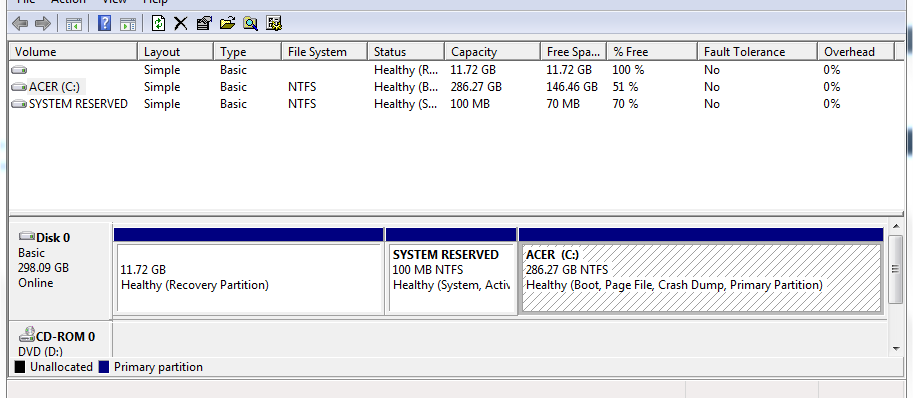Image resolution: width=913 pixels, height=398 pixels.
Task: Sort by the Type column header
Action: pos(247,52)
